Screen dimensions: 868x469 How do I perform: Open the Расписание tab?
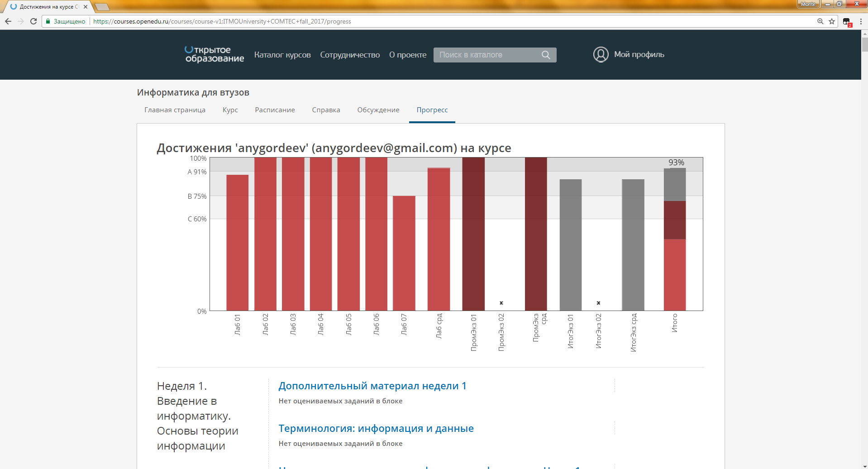coord(275,110)
